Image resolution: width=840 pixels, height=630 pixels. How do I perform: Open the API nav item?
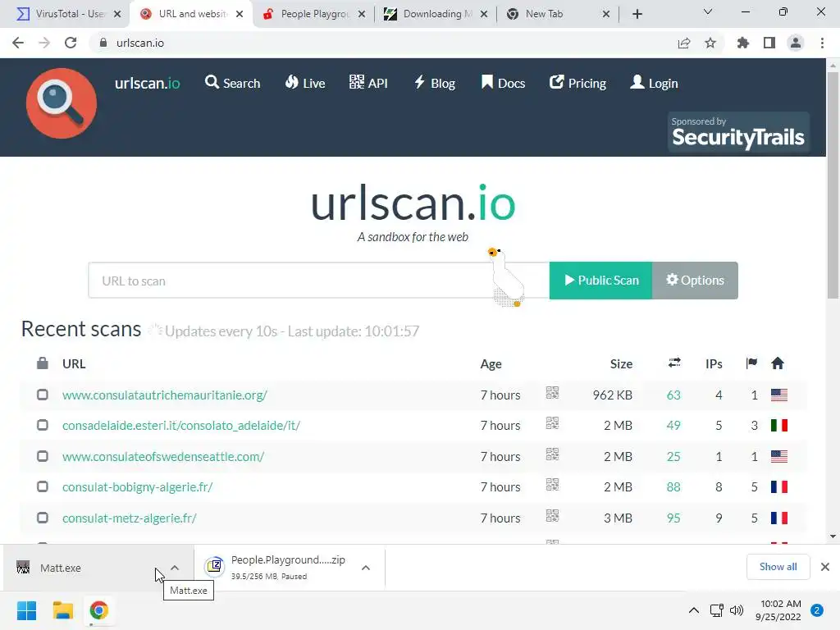click(x=368, y=83)
